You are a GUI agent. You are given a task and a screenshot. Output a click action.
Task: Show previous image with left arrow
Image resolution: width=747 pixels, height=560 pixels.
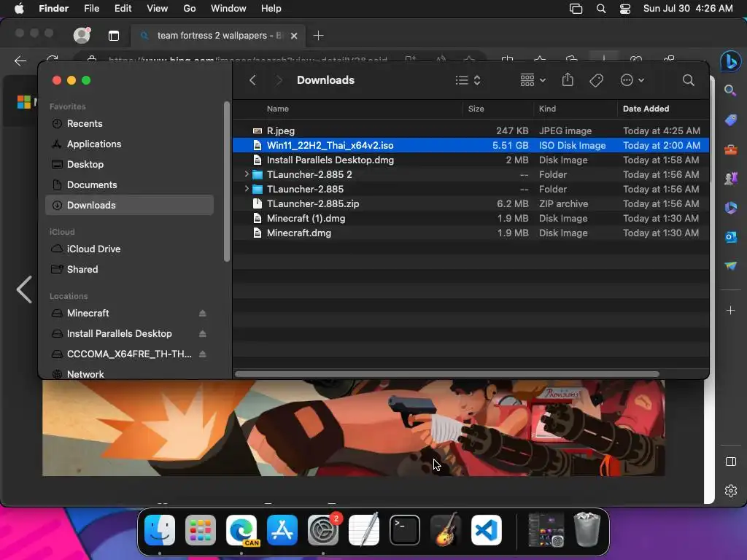pos(24,289)
